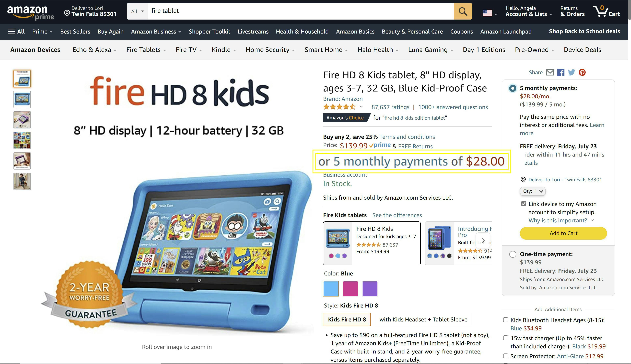Open the All search category dropdown
Viewport: 631px width, 364px height.
(137, 11)
